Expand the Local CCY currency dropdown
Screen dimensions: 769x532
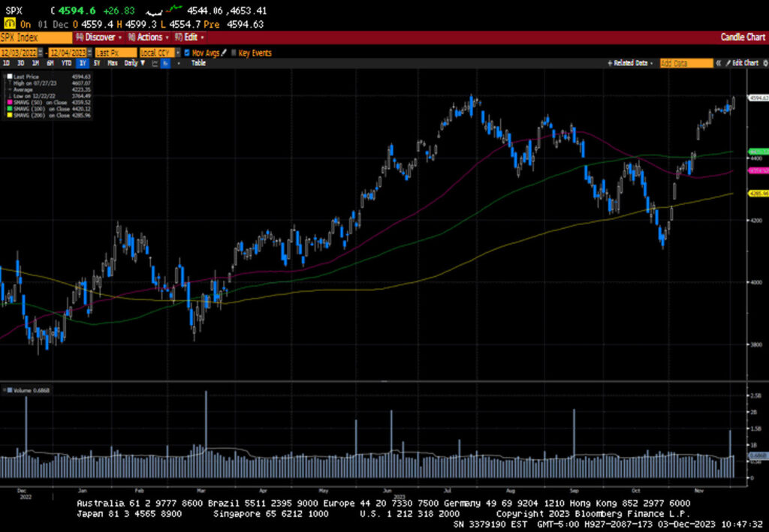[x=176, y=53]
